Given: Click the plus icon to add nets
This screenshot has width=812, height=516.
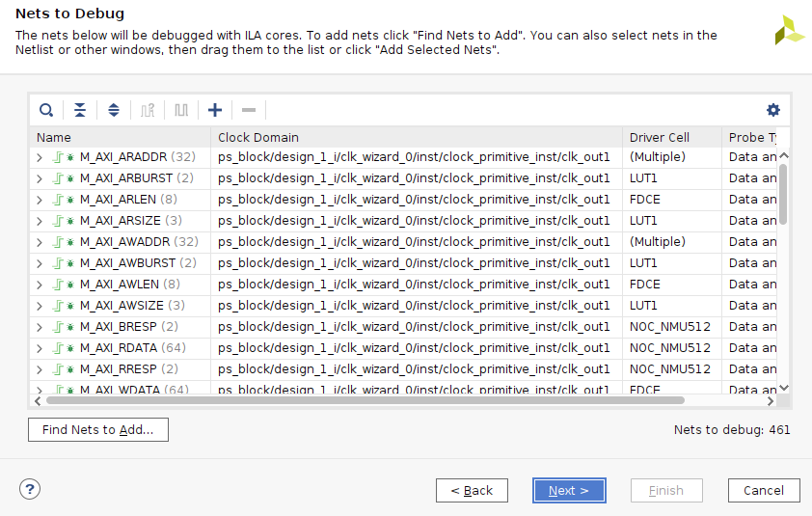Looking at the screenshot, I should [215, 110].
